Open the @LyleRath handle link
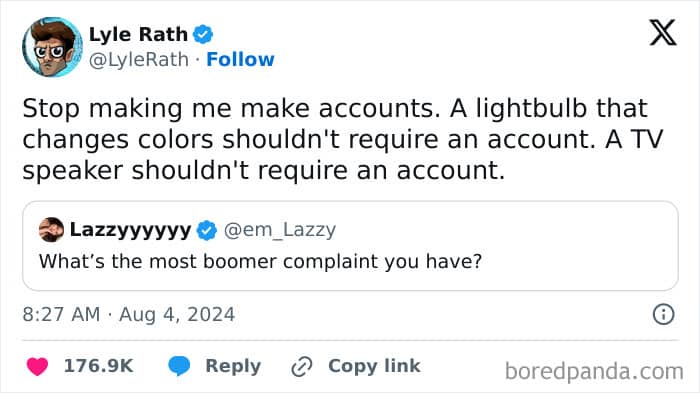700x393 pixels. pyautogui.click(x=139, y=60)
